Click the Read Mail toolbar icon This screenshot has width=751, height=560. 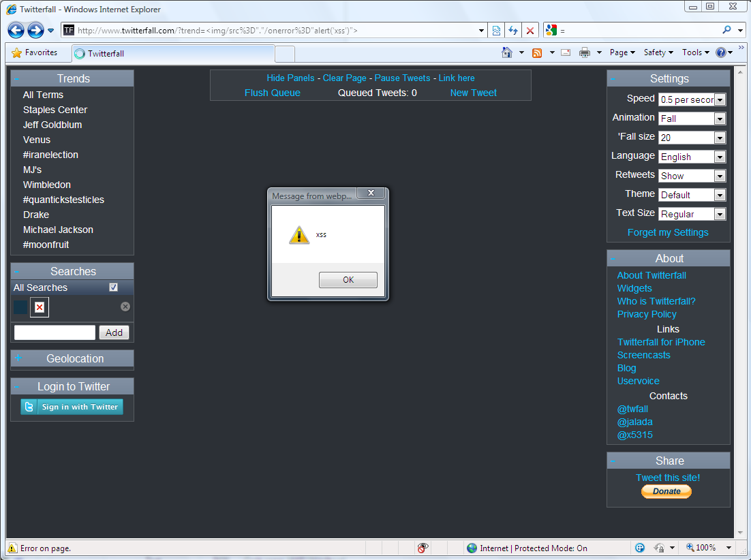coord(566,52)
